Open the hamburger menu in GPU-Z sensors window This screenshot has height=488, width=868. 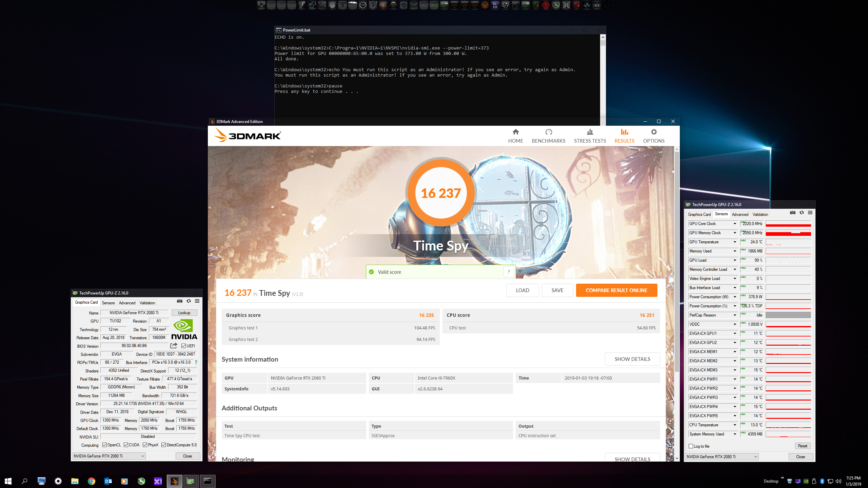(810, 213)
